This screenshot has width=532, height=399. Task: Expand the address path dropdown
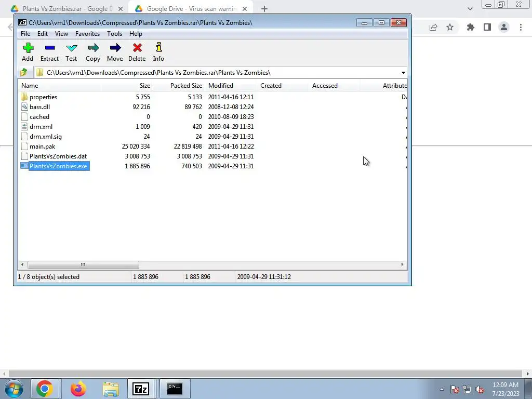click(403, 73)
